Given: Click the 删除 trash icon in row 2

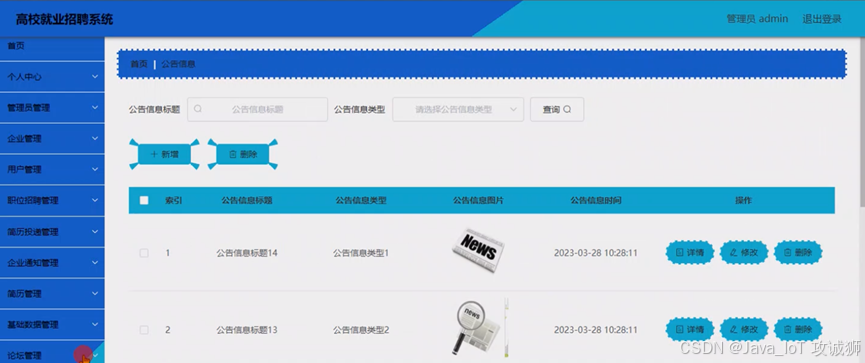Looking at the screenshot, I should (x=787, y=329).
